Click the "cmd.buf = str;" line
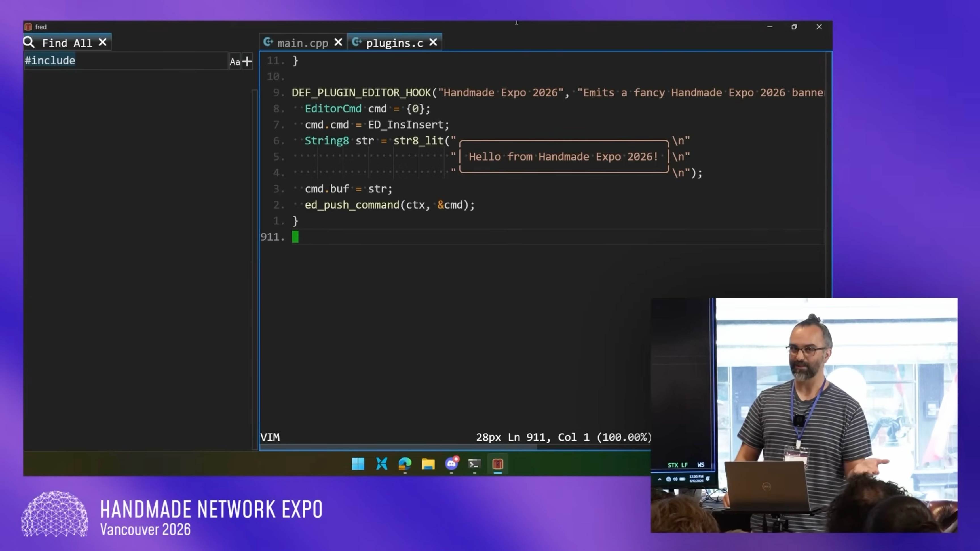Screen dimensions: 980x551 point(349,189)
